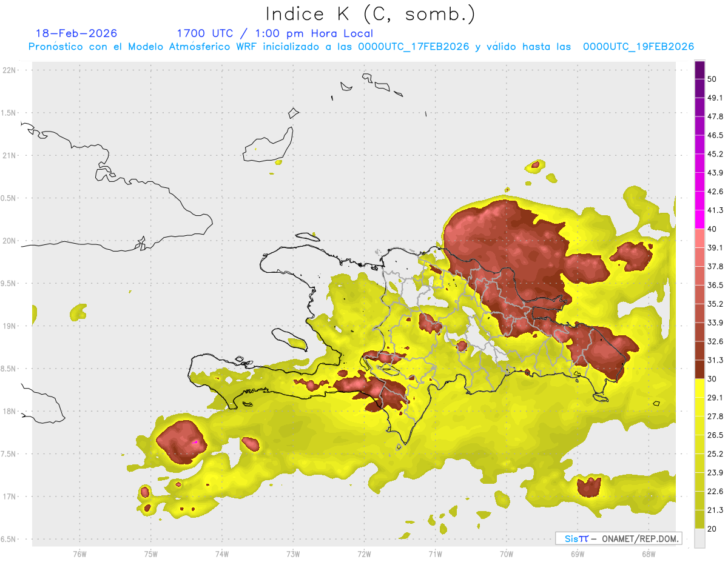Image resolution: width=728 pixels, height=562 pixels.
Task: Click the bright yellow colorbar segment beside 29.1
Action: click(699, 388)
